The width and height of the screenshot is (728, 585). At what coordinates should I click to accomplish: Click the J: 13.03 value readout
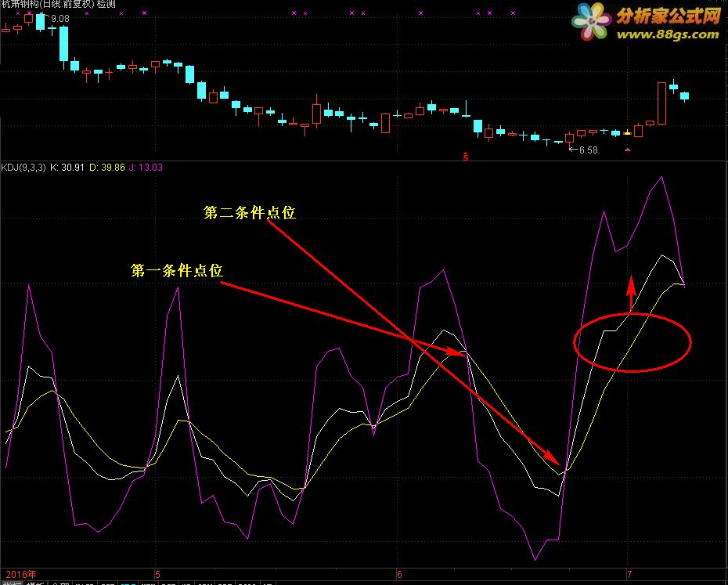pos(146,168)
